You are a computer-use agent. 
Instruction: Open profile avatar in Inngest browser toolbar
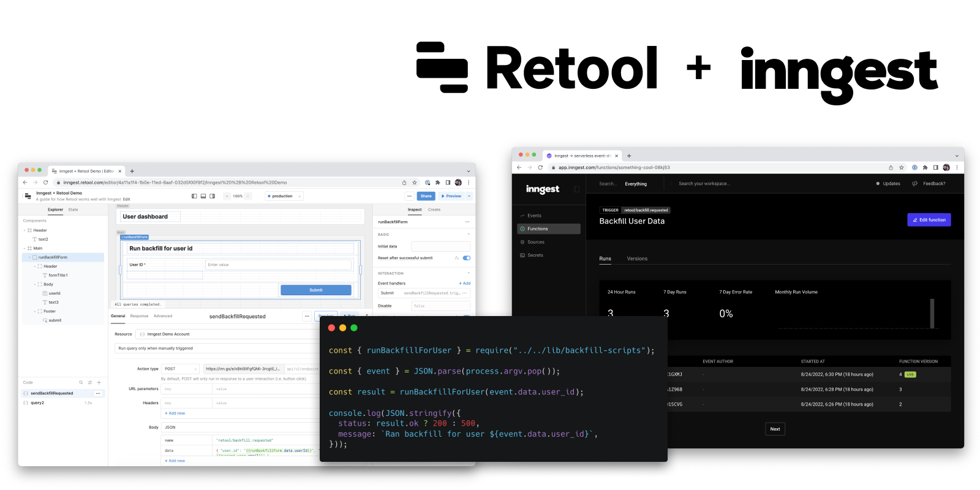[x=946, y=167]
